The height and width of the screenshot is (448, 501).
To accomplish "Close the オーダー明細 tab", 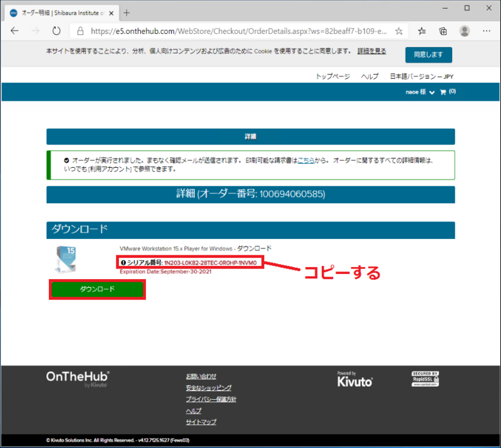I will (x=111, y=13).
